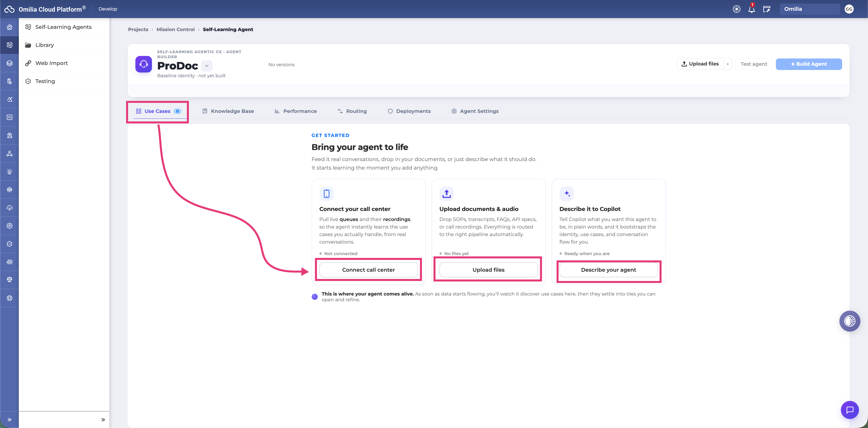Open the connected nodes rail icon

(x=10, y=154)
